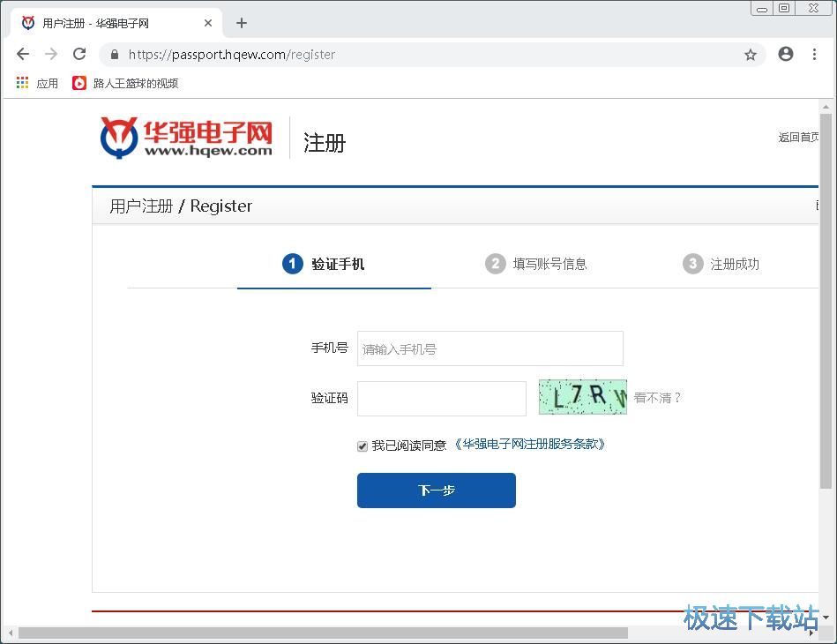
Task: Close the 用户注册 browser tab
Action: [208, 23]
